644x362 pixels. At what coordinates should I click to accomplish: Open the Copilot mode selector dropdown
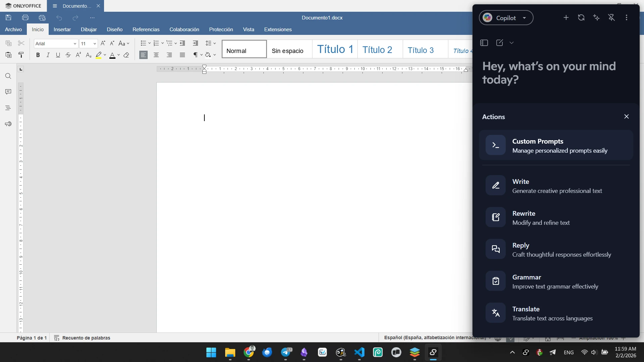506,18
